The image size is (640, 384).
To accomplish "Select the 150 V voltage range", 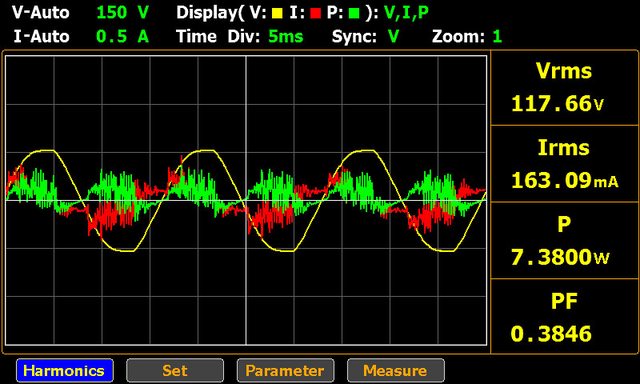I will pos(122,13).
